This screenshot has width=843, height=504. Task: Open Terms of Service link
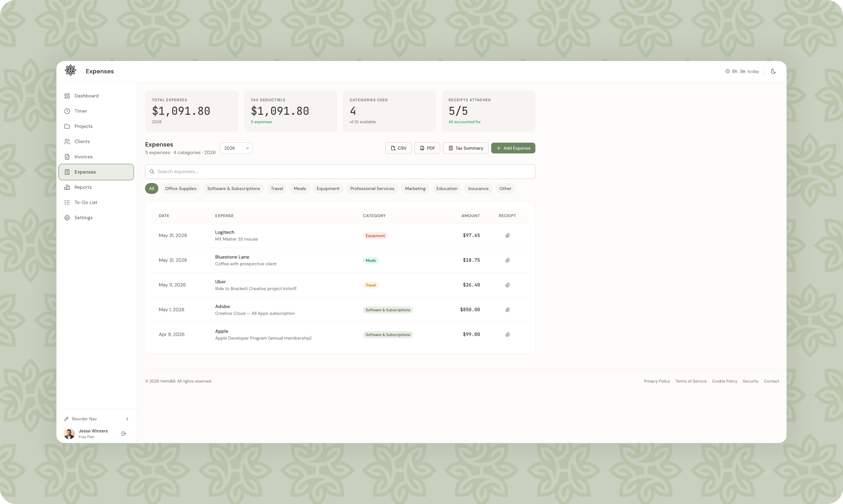(691, 381)
